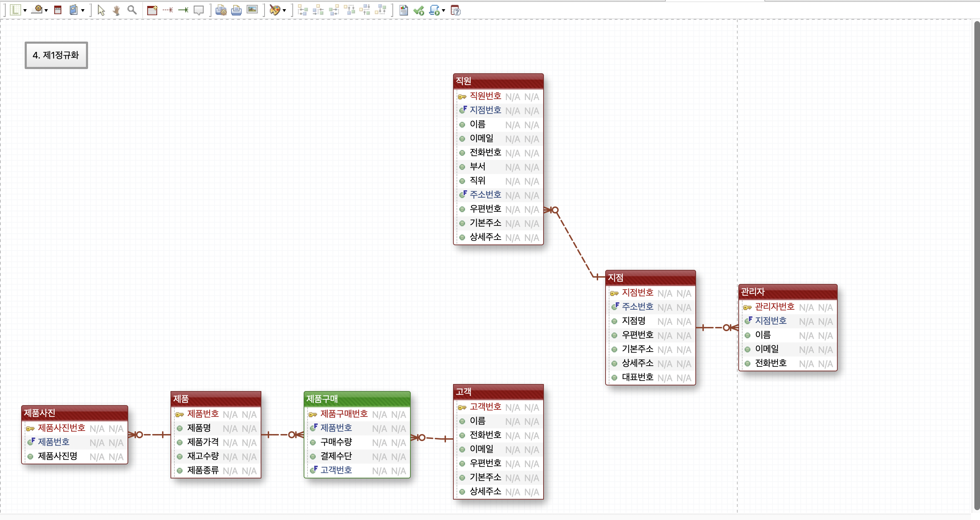
Task: Click the document report icon
Action: (x=404, y=10)
